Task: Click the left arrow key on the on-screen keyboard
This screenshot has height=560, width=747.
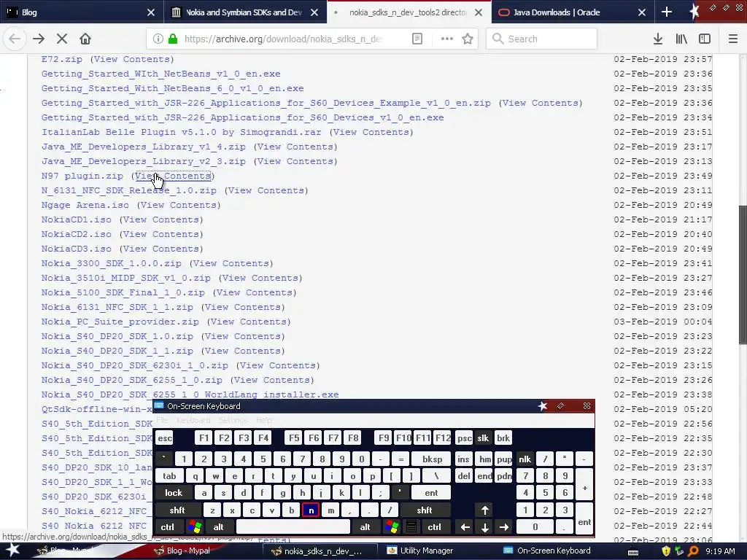Action: pyautogui.click(x=465, y=527)
